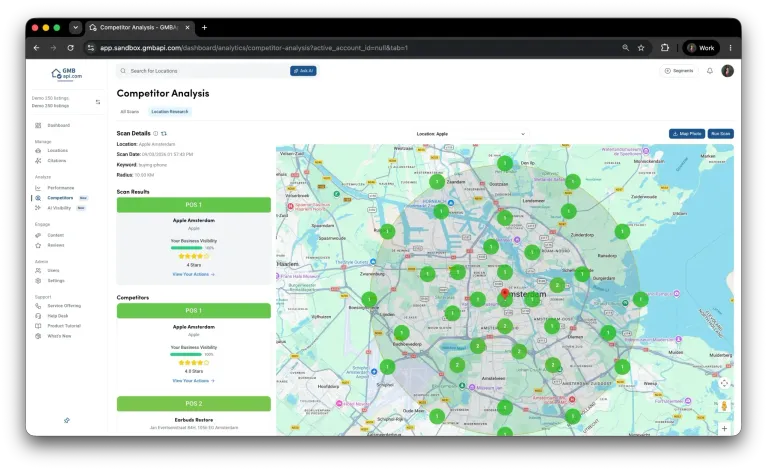Image resolution: width=768 pixels, height=471 pixels.
Task: Select the Location Research tab
Action: 169,112
